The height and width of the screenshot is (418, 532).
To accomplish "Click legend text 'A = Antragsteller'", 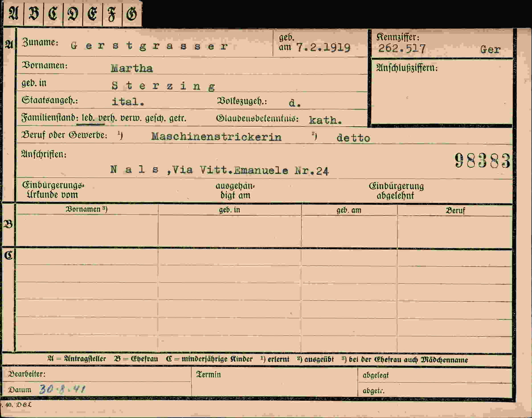I will click(x=77, y=359).
